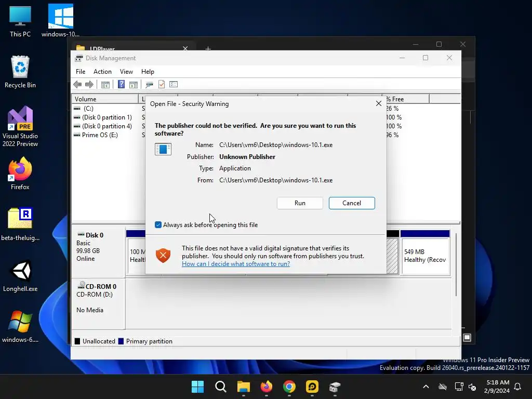The image size is (532, 399).
Task: Open the Action menu in Disk Management
Action: [x=102, y=72]
